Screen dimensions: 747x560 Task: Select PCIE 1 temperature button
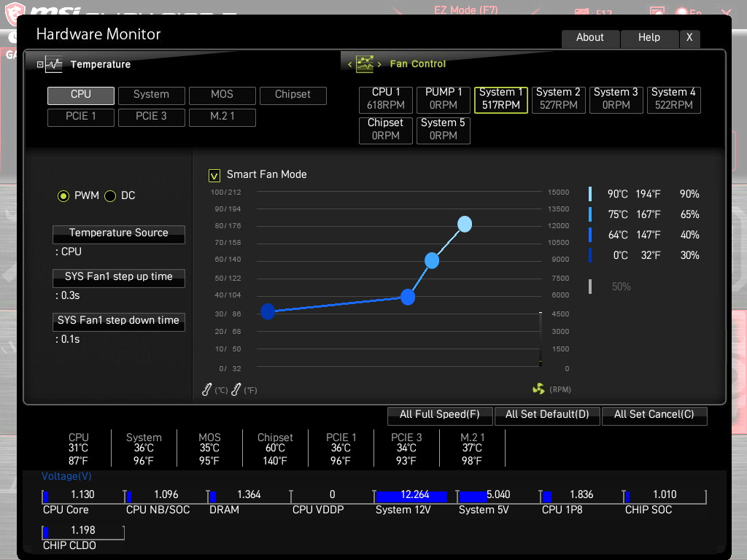coord(80,117)
